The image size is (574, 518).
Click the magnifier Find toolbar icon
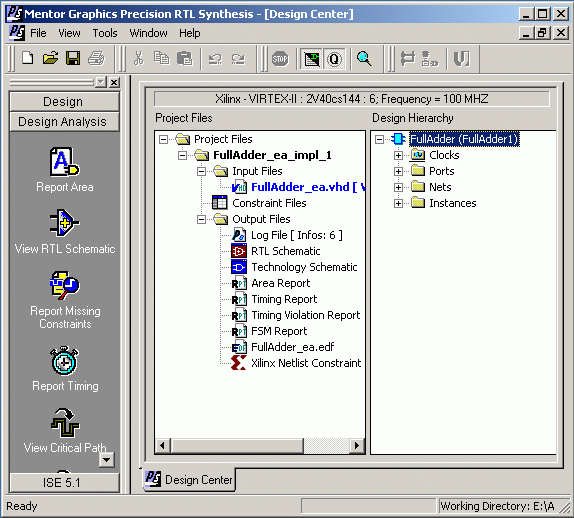click(364, 59)
